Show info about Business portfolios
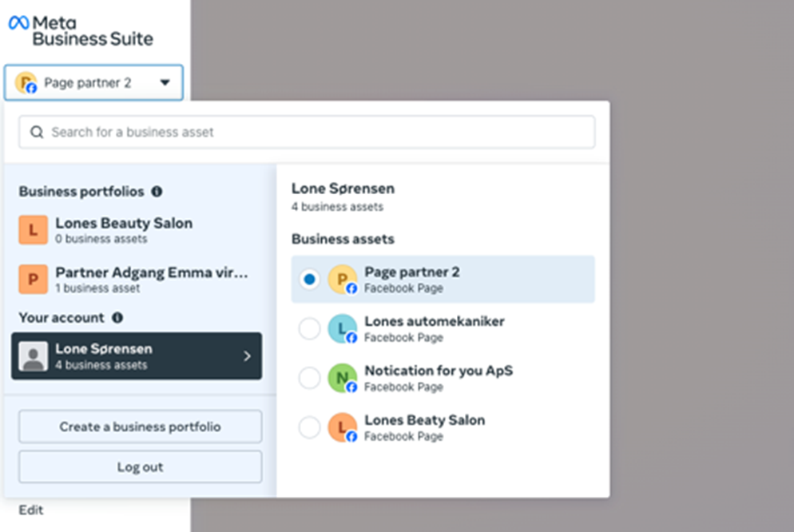794x532 pixels. (x=157, y=192)
